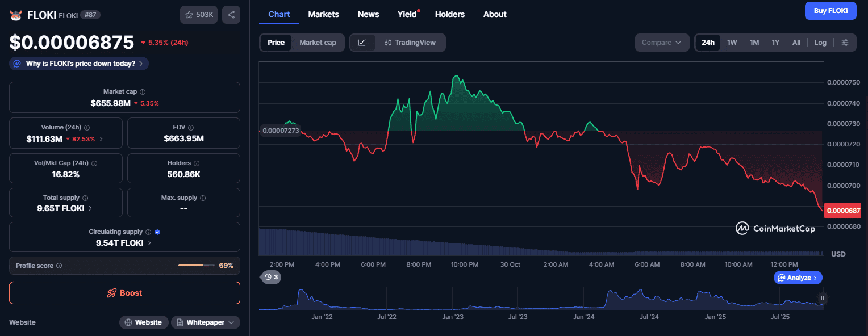Add FLOKI to watchlist via star button
This screenshot has height=336, width=868.
tap(198, 15)
